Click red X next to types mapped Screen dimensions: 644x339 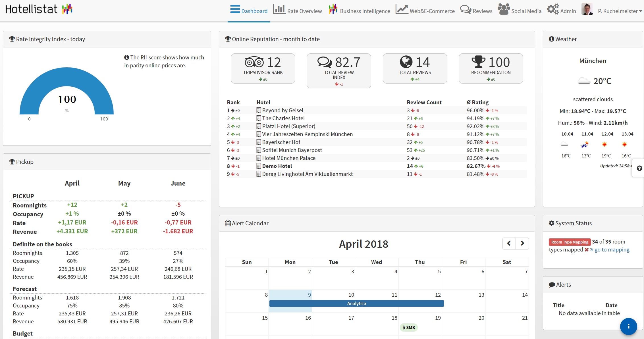pyautogui.click(x=586, y=250)
